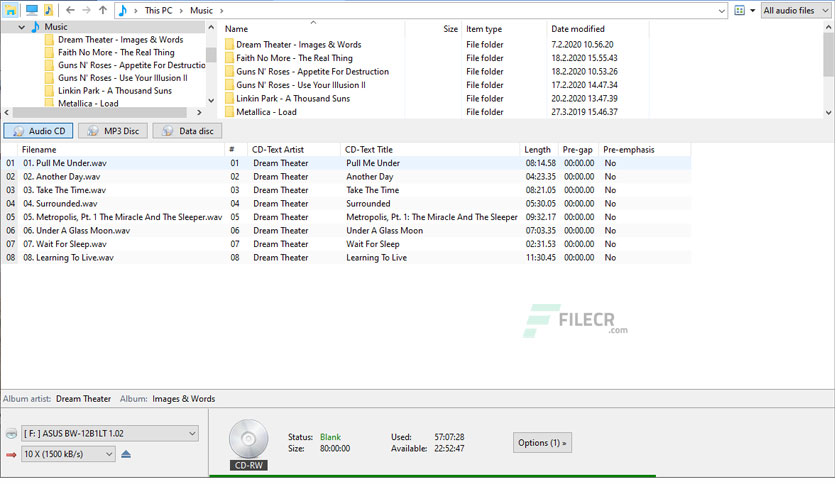836x484 pixels.
Task: Go back with the left arrow
Action: (70, 10)
